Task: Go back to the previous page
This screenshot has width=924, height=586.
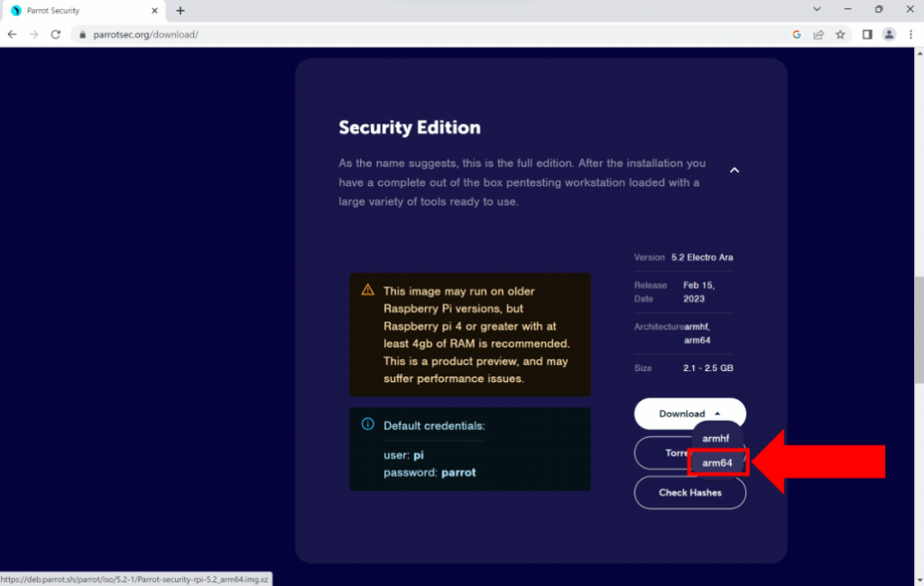Action: pyautogui.click(x=12, y=34)
